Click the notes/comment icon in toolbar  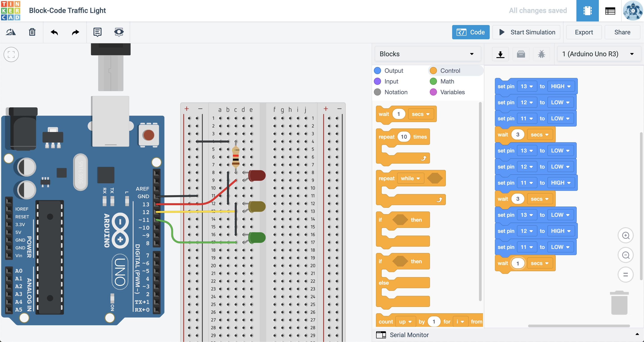click(x=97, y=31)
